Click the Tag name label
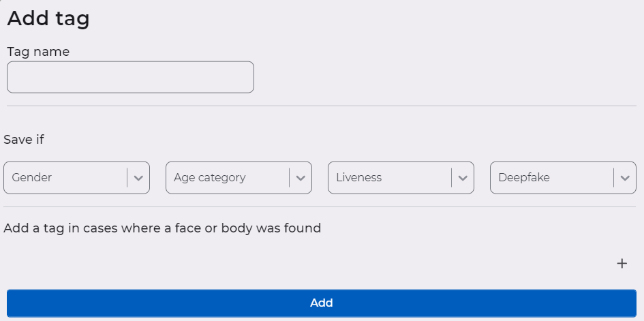Viewport: 644px width, 321px height. coord(38,51)
